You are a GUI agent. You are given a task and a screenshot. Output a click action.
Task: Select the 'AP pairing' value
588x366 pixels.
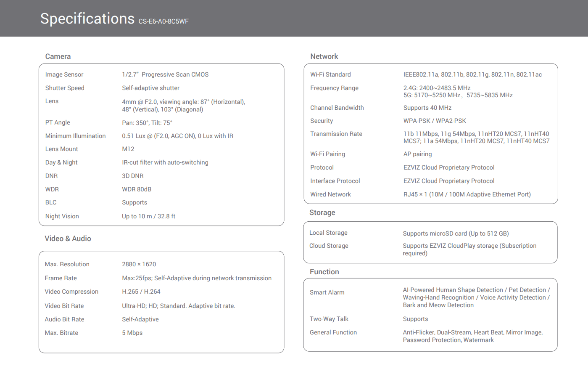(417, 154)
